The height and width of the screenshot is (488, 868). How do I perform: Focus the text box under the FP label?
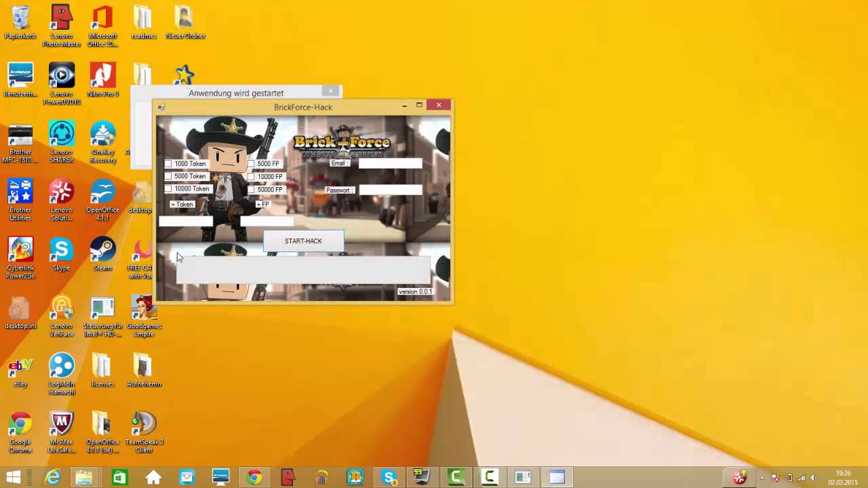(x=267, y=221)
